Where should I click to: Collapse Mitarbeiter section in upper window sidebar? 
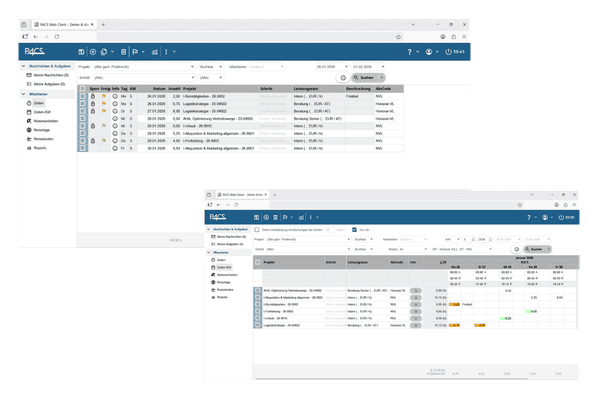[23, 94]
